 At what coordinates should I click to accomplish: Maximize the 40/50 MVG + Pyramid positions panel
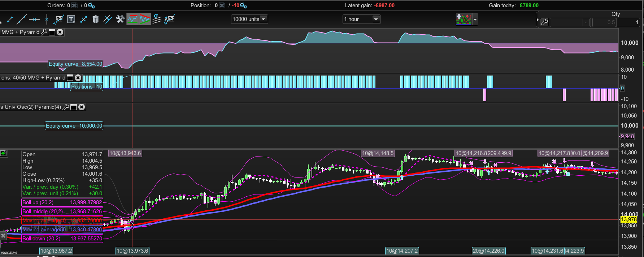(70, 78)
